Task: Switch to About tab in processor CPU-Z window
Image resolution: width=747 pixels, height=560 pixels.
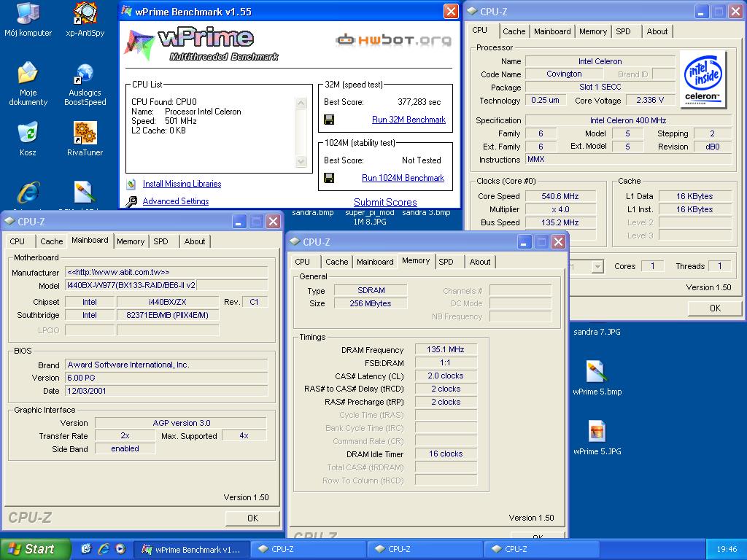Action: (x=657, y=31)
